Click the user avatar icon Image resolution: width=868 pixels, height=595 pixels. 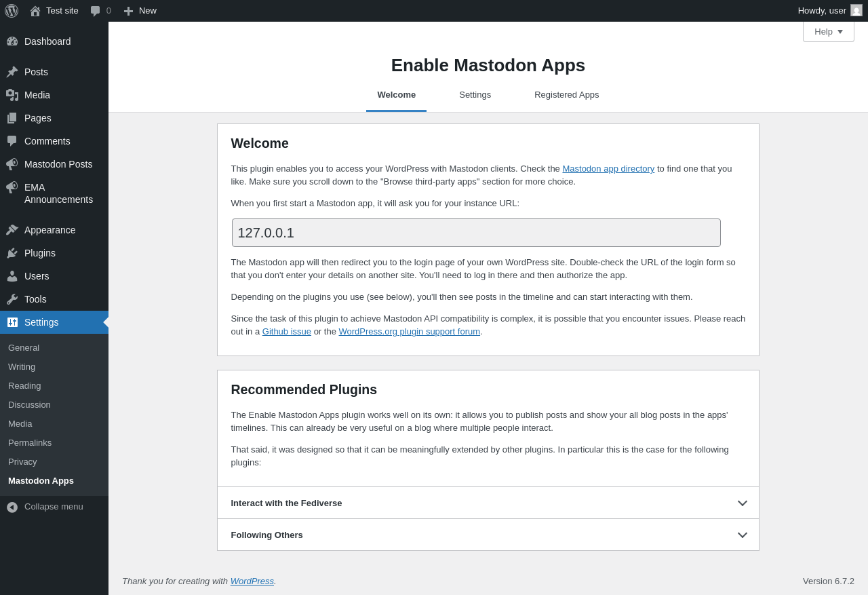click(x=856, y=10)
